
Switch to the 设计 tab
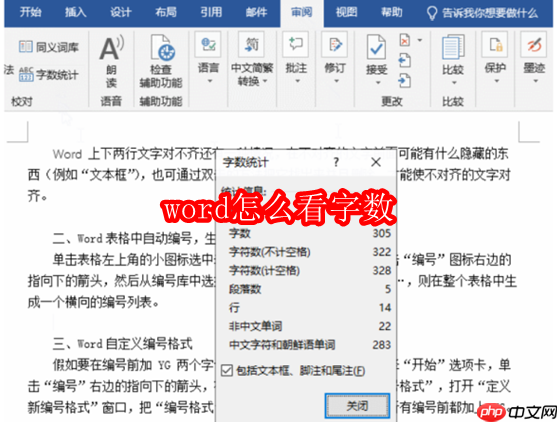click(x=121, y=12)
